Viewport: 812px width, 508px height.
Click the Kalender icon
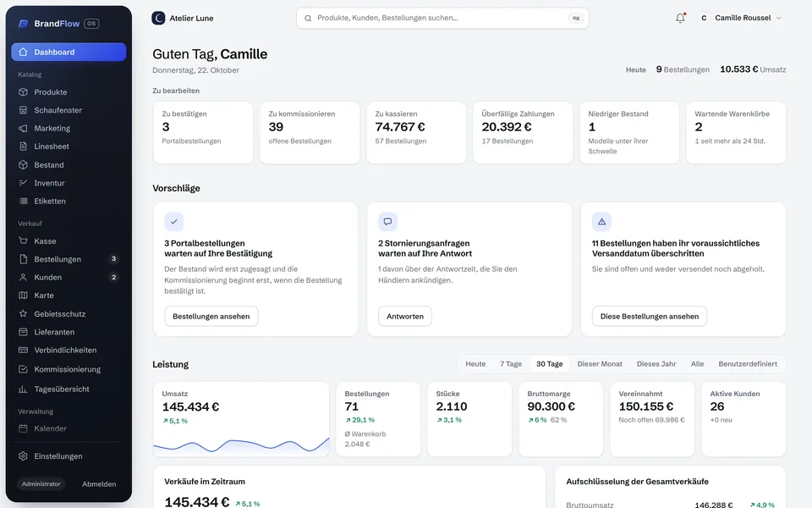click(x=23, y=428)
